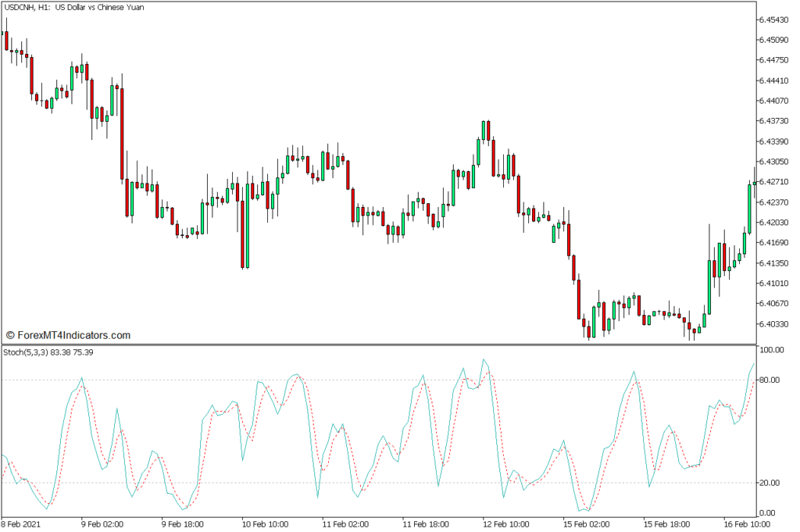Image resolution: width=800 pixels, height=532 pixels.
Task: Click the 20.00 oversold scale label
Action: pyautogui.click(x=771, y=483)
